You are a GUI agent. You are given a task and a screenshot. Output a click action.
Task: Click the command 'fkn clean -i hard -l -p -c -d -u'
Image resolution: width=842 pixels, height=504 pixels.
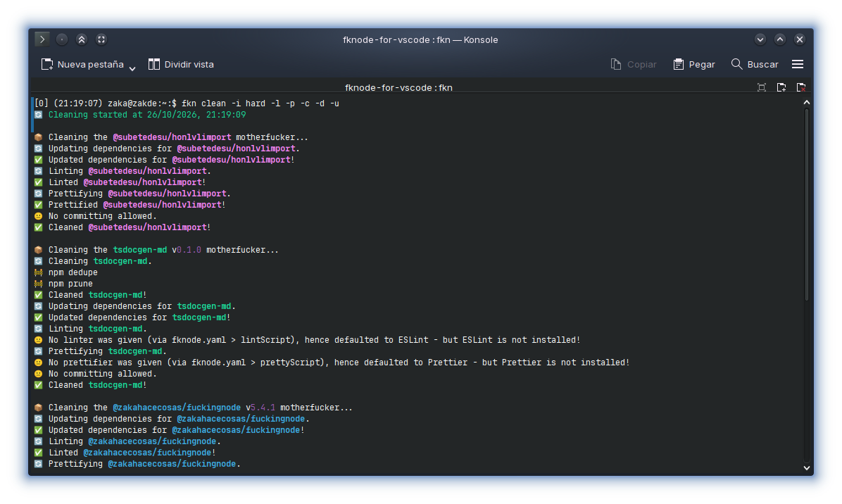(x=260, y=103)
